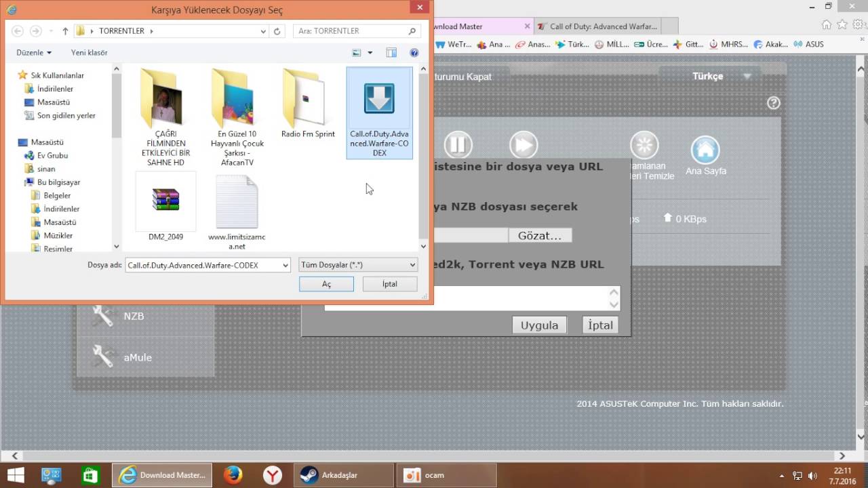This screenshot has height=488, width=868.
Task: Open Windows Store from the taskbar
Action: click(90, 475)
